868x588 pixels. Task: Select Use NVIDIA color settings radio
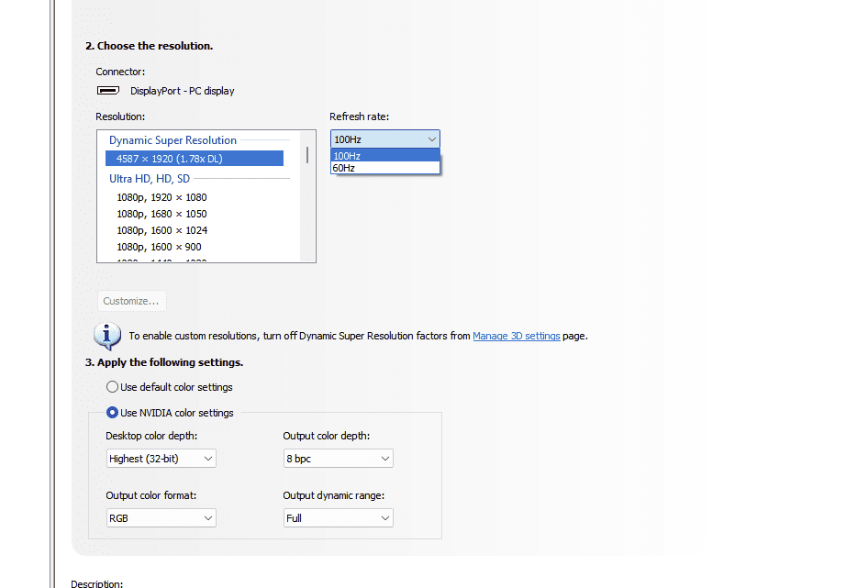click(112, 413)
